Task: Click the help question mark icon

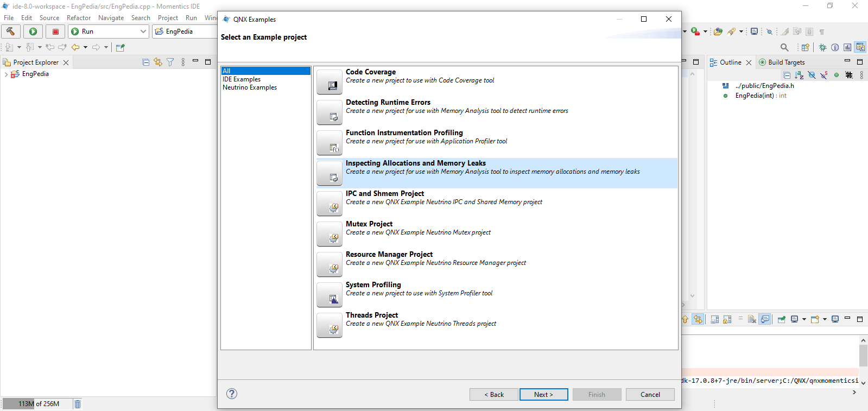Action: [x=232, y=394]
